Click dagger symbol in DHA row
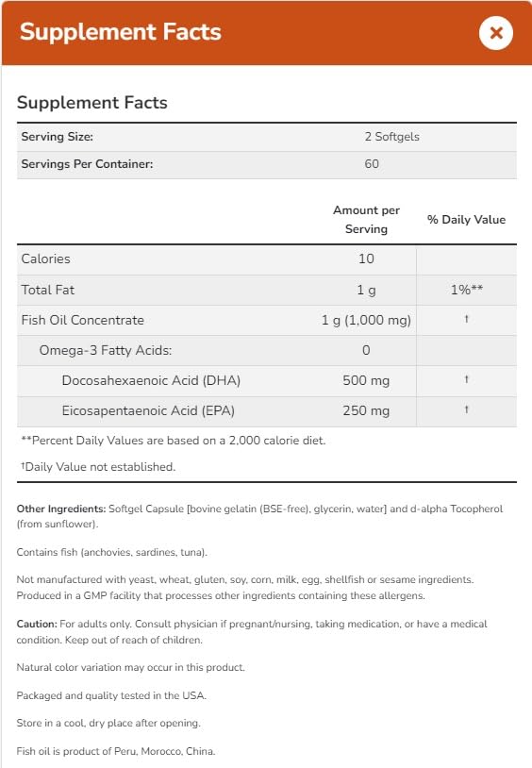The height and width of the screenshot is (768, 532). click(x=466, y=379)
